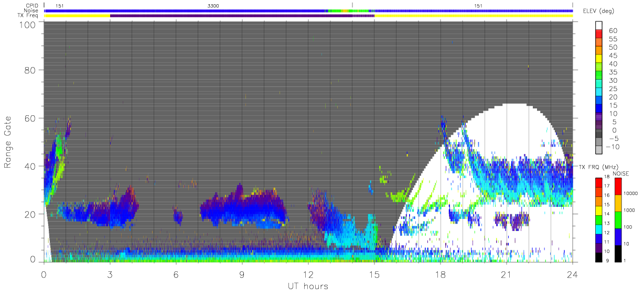Screen dimensions: 644x297
Task: Click the 3 tick label on UT hours axis
Action: point(110,274)
